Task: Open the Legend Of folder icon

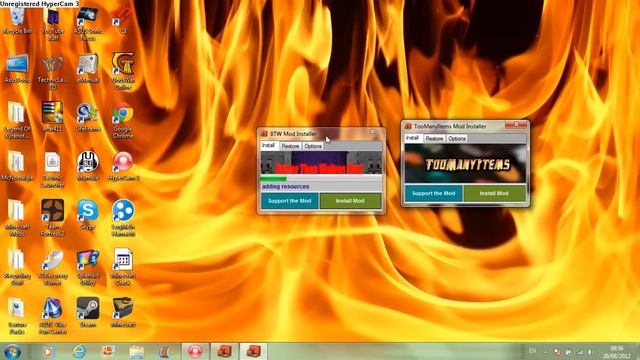Action: (17, 120)
